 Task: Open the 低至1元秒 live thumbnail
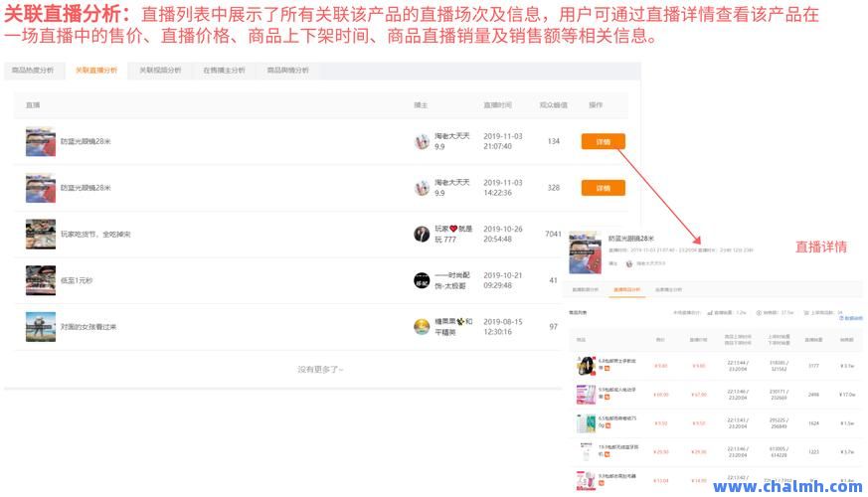click(41, 280)
